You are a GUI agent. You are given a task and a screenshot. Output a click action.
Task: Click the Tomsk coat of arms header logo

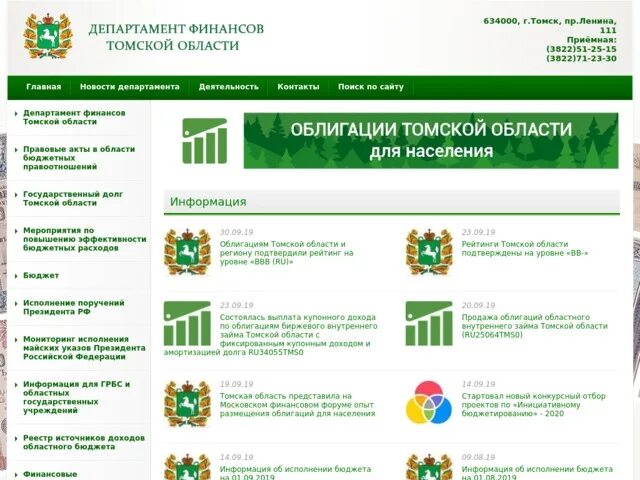click(48, 36)
